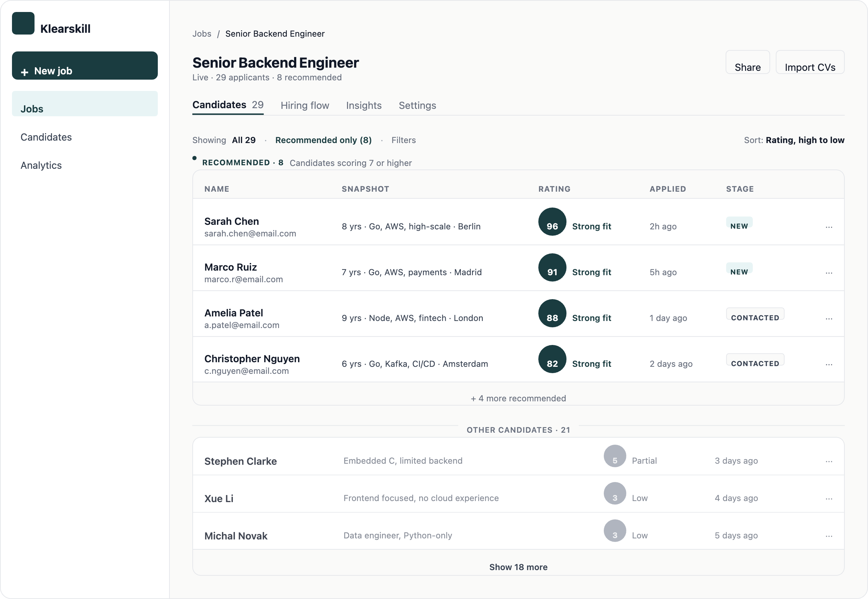Switch to the Insights tab

pyautogui.click(x=364, y=105)
